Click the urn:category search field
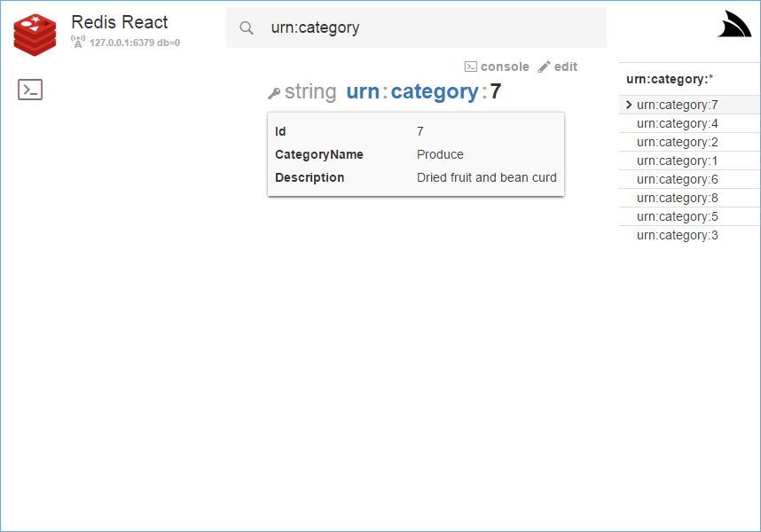Screen dimensions: 761x532 click(x=416, y=27)
